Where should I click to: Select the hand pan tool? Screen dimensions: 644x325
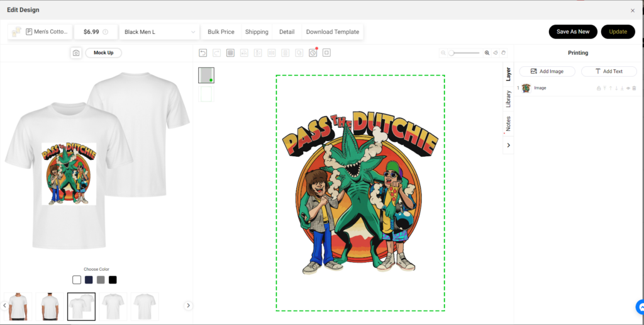504,53
